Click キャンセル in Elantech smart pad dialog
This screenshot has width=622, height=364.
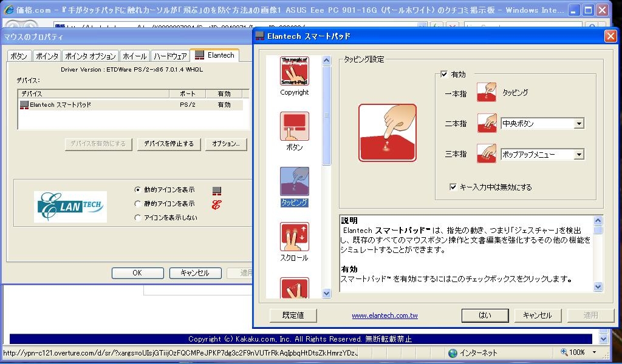coord(538,315)
